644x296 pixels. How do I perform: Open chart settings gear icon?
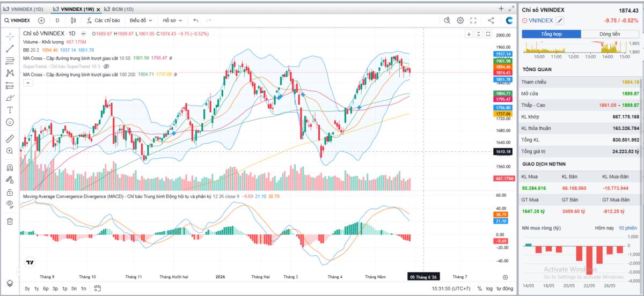pyautogui.click(x=460, y=20)
